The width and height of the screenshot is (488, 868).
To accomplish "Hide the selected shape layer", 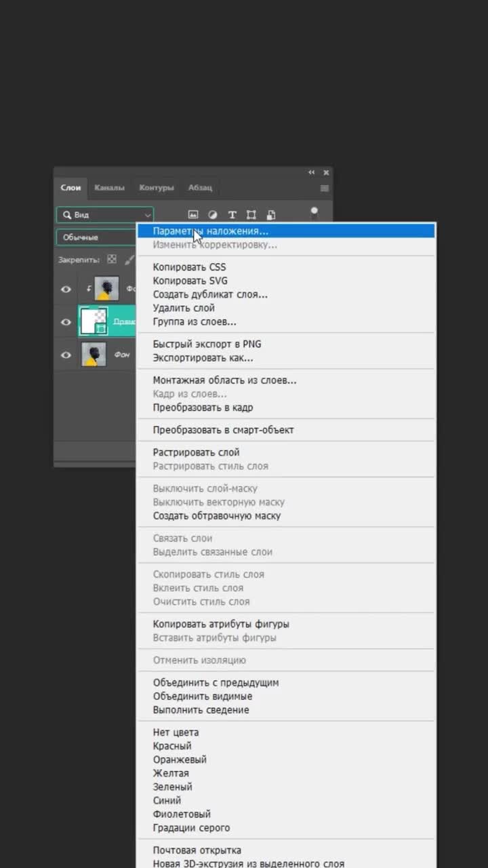I will (66, 322).
